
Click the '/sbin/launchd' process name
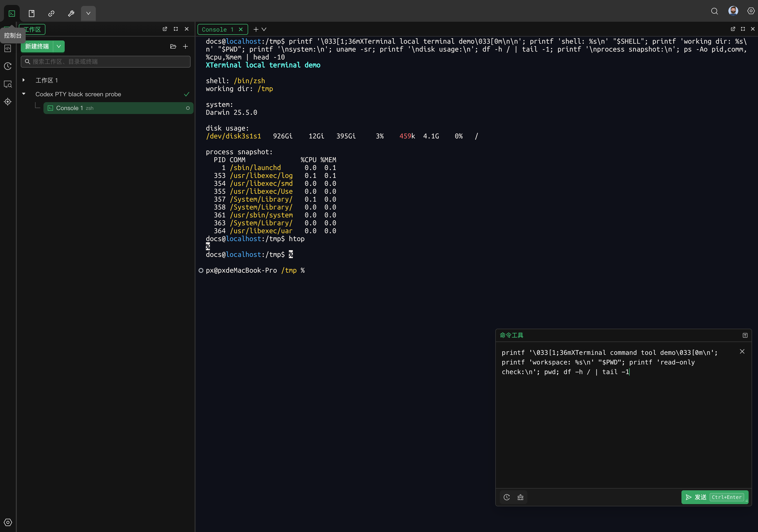coord(255,168)
